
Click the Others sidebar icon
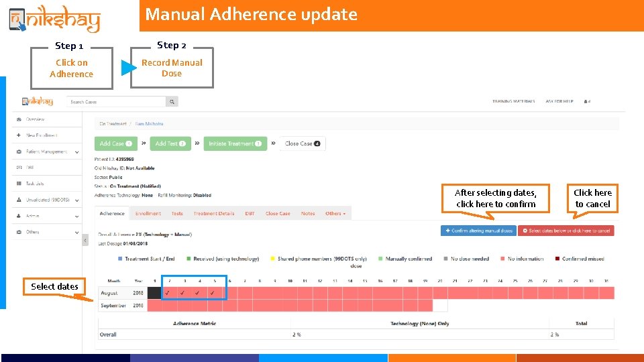tap(19, 232)
